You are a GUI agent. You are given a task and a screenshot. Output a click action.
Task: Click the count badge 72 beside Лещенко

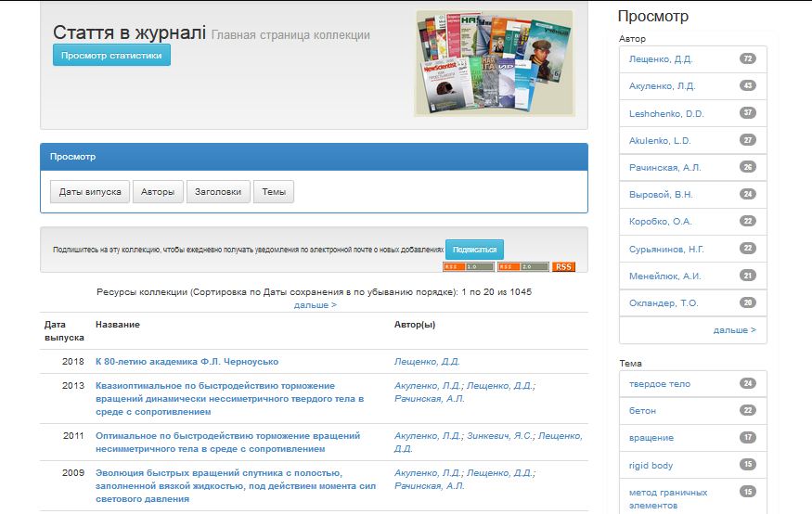[747, 58]
